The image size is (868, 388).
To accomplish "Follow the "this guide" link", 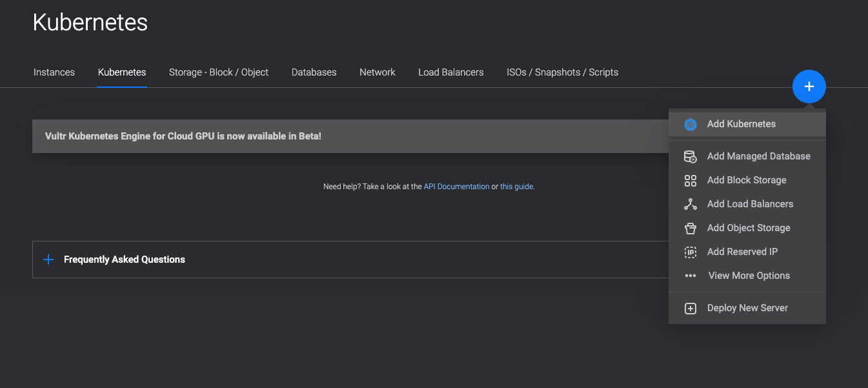I will [x=517, y=187].
